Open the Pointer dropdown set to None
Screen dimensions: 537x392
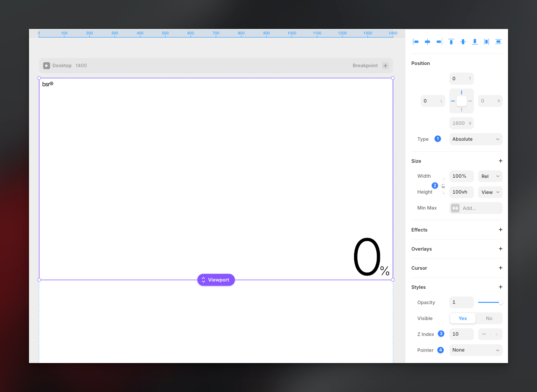(x=475, y=350)
